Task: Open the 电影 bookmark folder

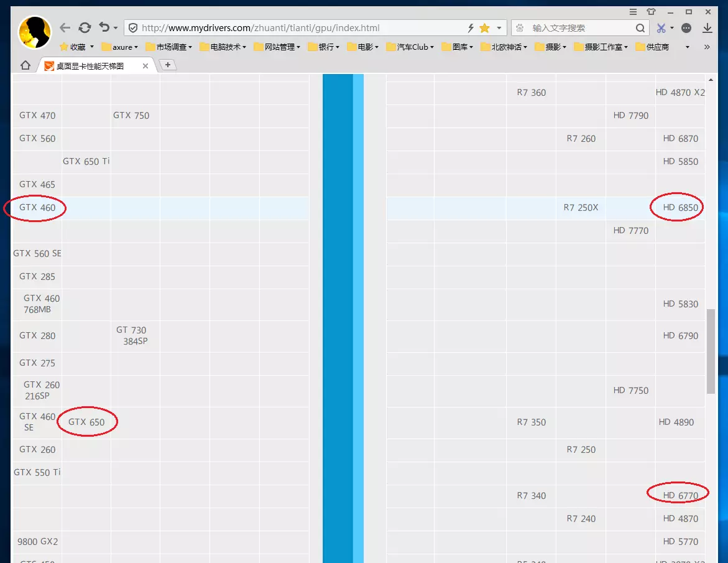Action: (x=362, y=47)
